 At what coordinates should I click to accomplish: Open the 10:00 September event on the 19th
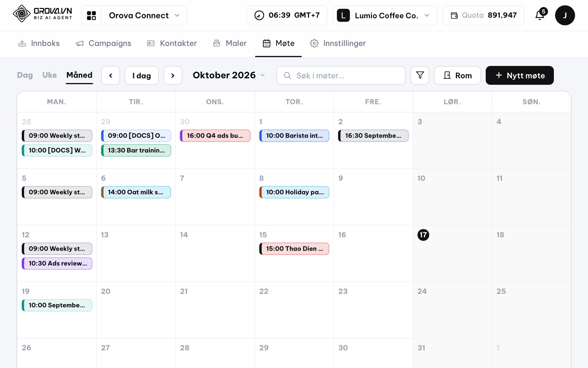coord(57,305)
